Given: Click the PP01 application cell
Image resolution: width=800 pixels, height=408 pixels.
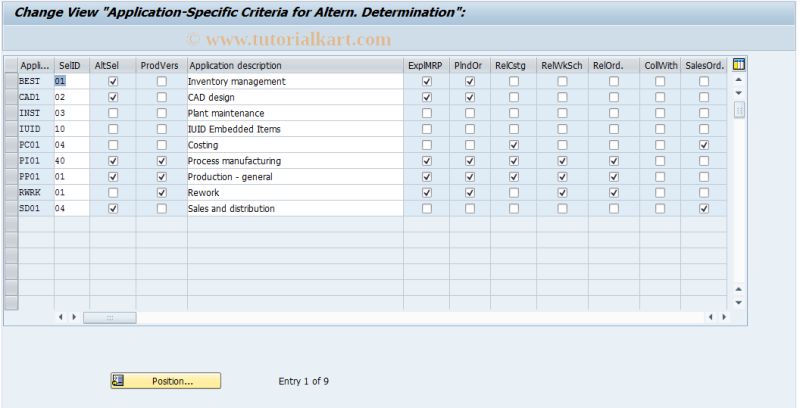Looking at the screenshot, I should point(36,176).
